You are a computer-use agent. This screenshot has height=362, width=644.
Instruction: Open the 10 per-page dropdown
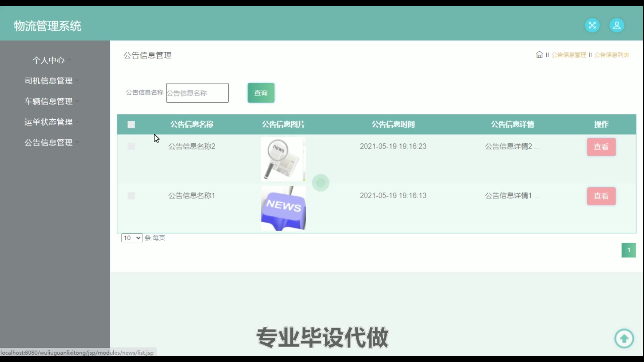coord(132,238)
